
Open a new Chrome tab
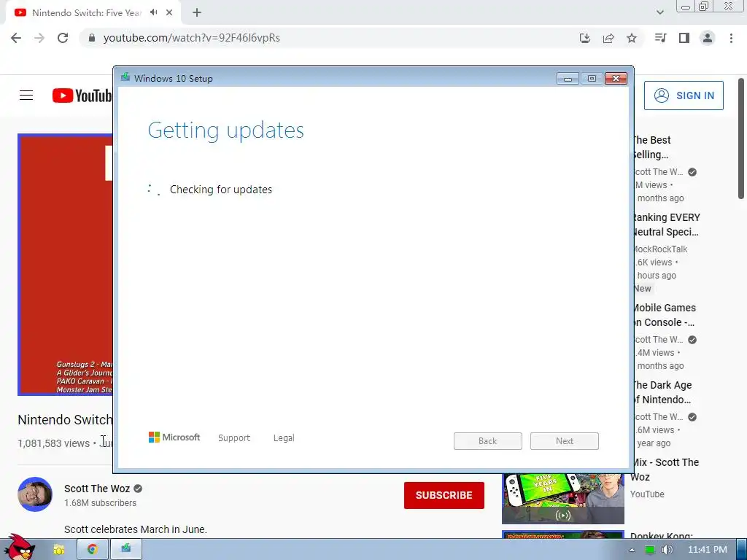[197, 12]
